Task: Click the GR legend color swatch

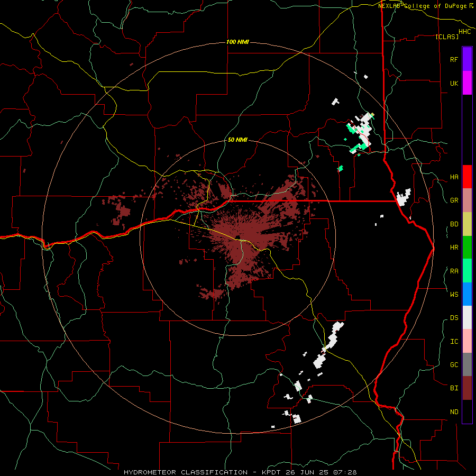Action: [x=467, y=200]
